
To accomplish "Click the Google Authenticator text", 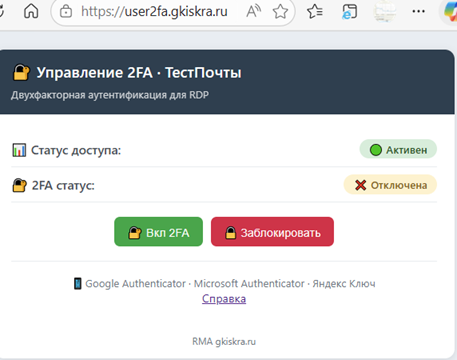I will (135, 284).
